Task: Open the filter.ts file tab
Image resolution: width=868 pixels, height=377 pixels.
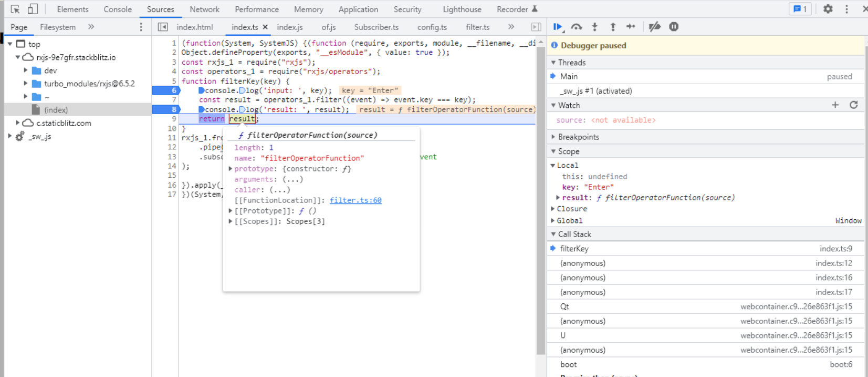Action: (478, 27)
